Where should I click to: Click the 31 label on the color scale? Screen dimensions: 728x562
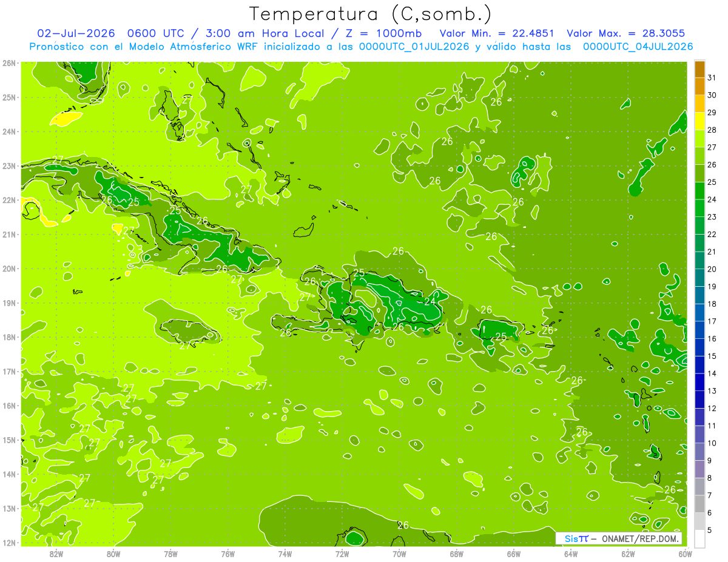pos(712,77)
